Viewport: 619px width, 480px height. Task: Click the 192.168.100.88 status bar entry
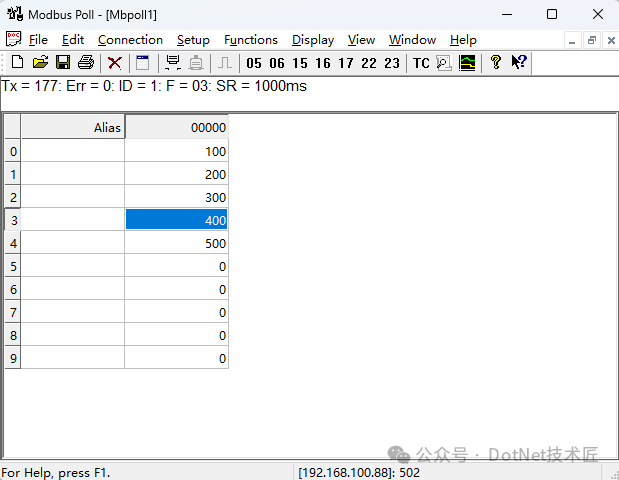[359, 472]
